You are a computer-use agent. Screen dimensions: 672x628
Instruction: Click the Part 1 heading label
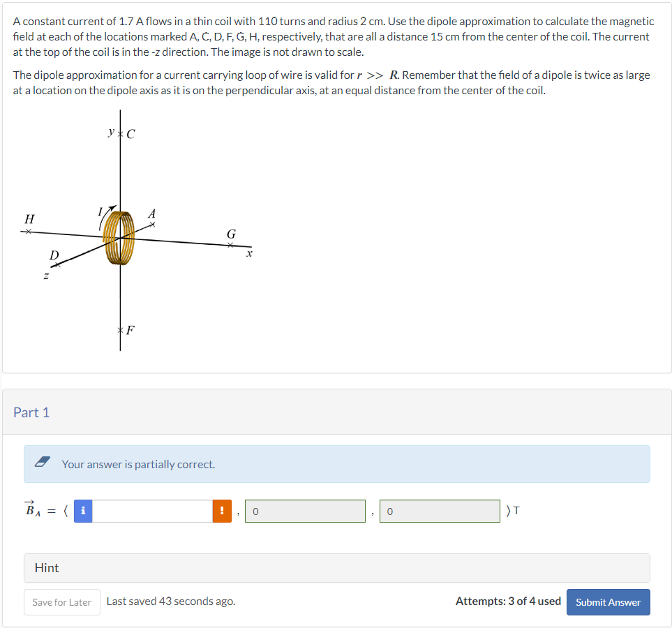(31, 412)
